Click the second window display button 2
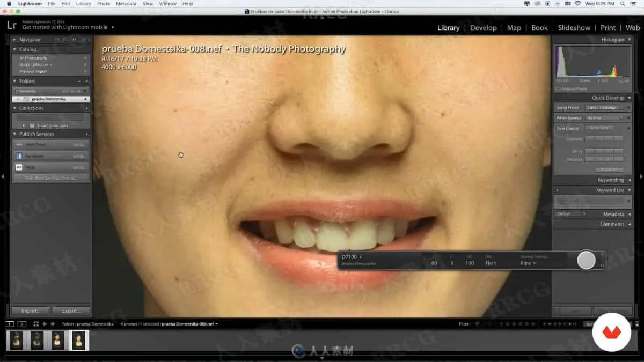The height and width of the screenshot is (362, 644). (x=22, y=324)
